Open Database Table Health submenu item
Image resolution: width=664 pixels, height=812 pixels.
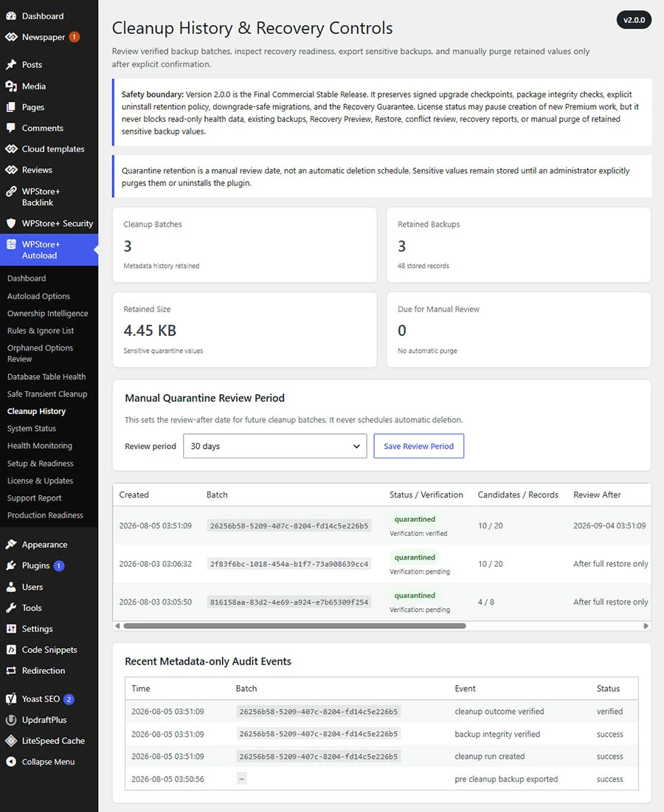click(46, 376)
